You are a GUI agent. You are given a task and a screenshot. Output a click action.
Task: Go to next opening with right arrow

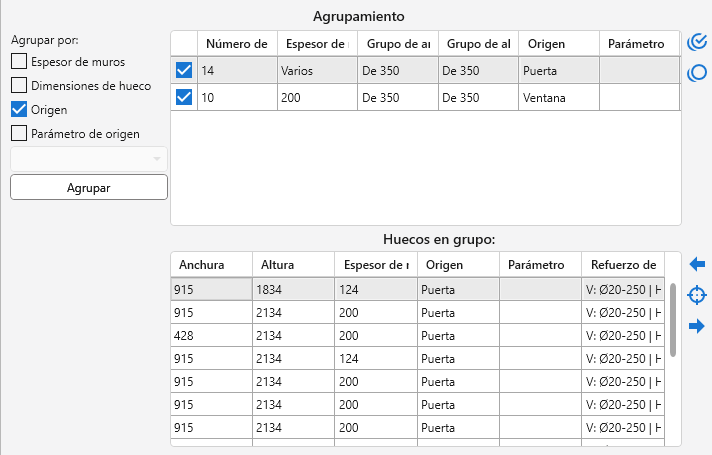[x=698, y=326]
